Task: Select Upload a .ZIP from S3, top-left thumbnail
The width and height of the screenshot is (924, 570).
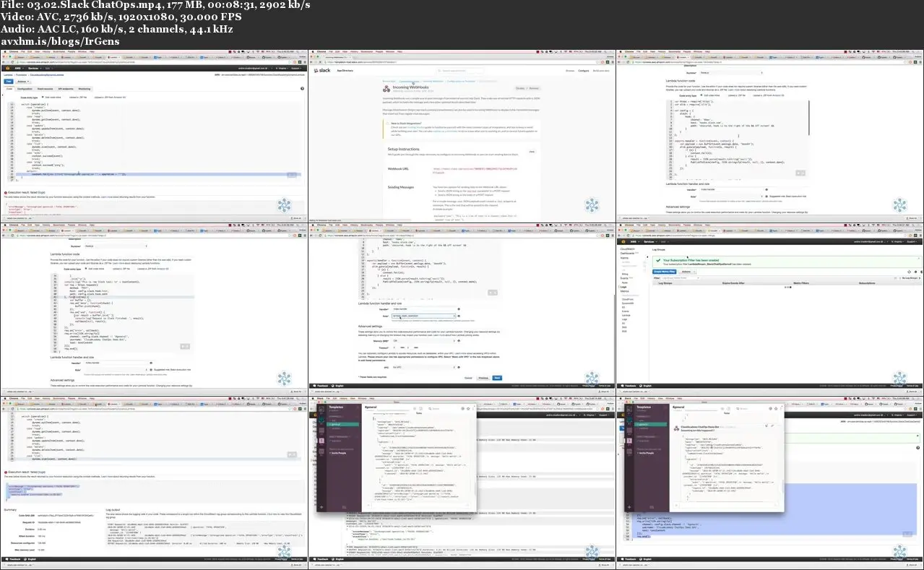Action: [110, 98]
